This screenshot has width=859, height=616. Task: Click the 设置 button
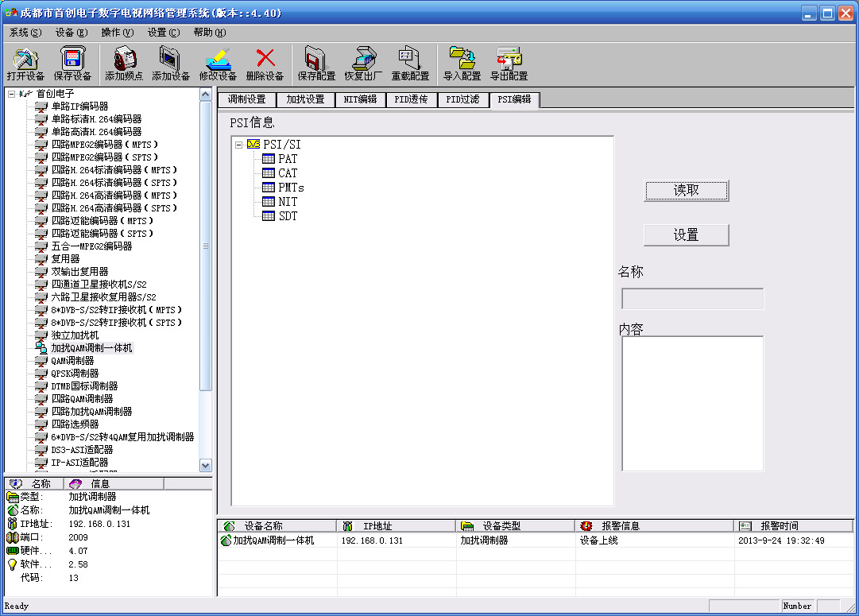[x=686, y=235]
